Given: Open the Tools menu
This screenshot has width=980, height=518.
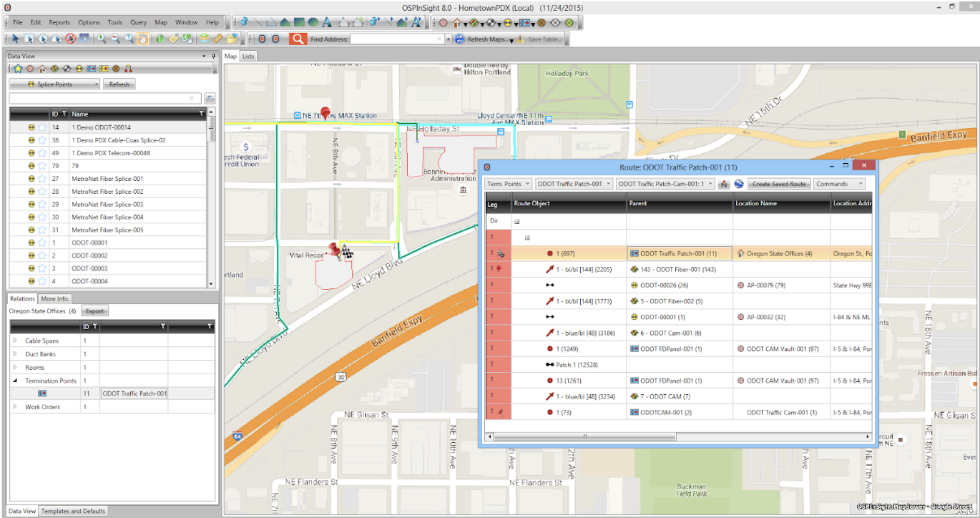Looking at the screenshot, I should point(115,23).
